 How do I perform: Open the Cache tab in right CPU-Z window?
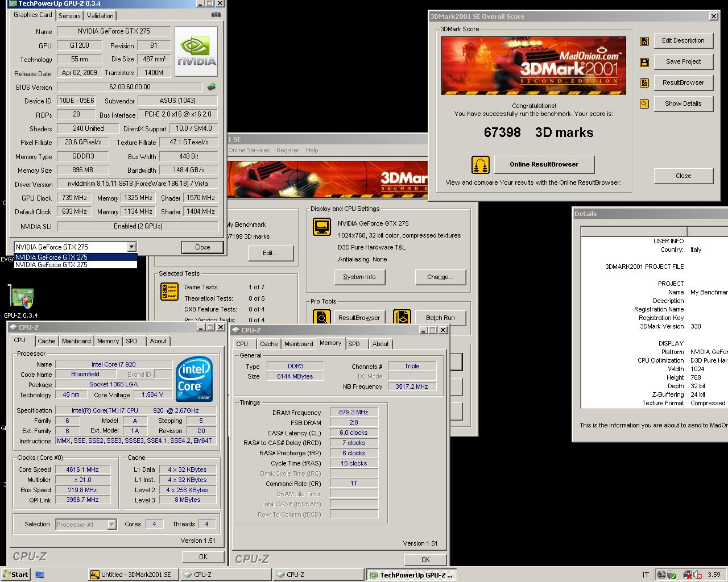(x=268, y=344)
